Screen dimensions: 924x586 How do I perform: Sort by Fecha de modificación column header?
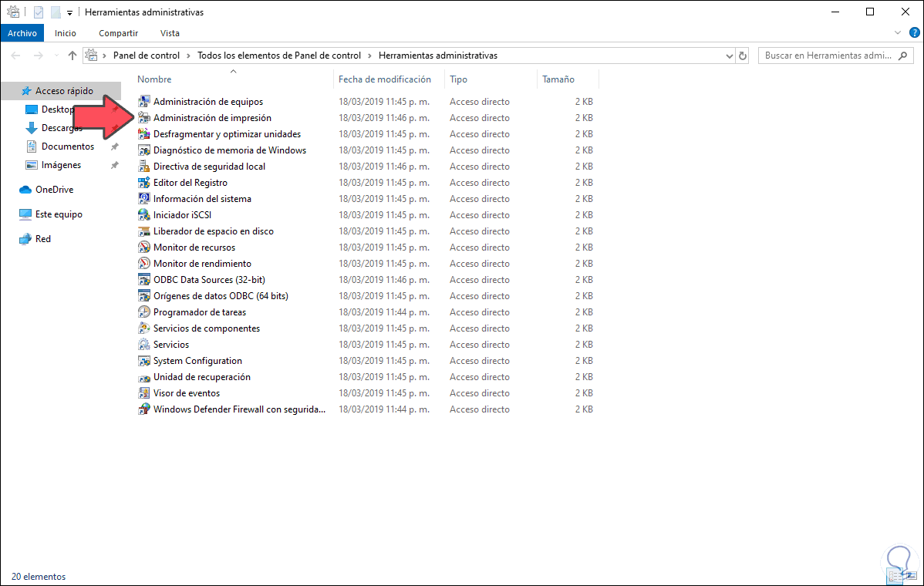384,79
